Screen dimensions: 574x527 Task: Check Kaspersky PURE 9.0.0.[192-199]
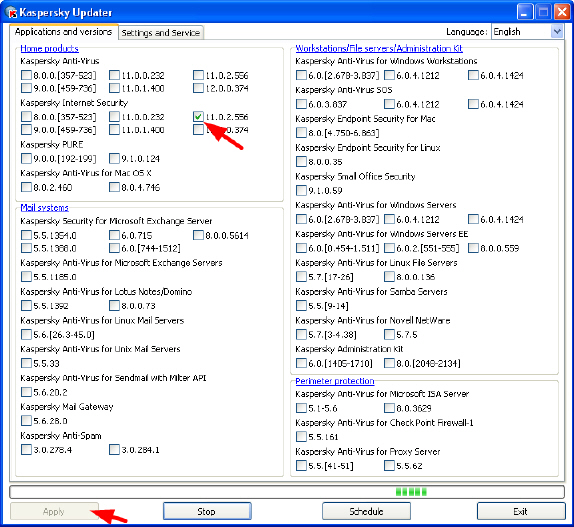point(26,158)
